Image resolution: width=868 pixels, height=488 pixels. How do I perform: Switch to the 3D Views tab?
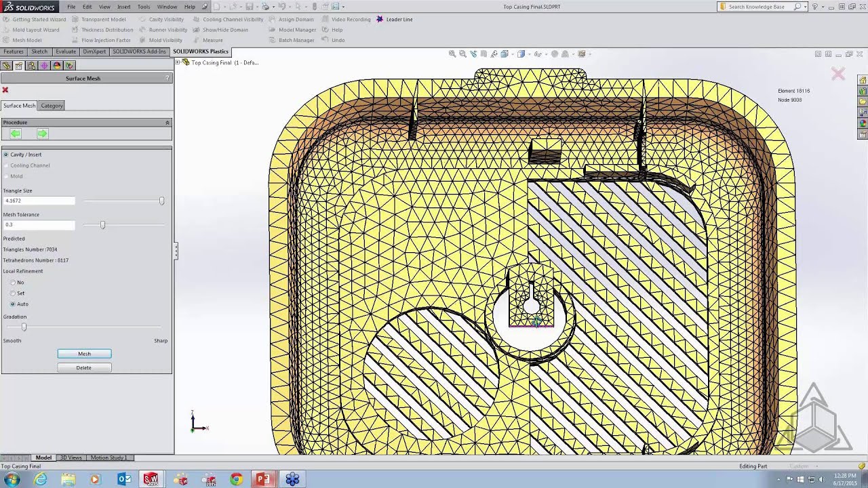click(x=71, y=458)
